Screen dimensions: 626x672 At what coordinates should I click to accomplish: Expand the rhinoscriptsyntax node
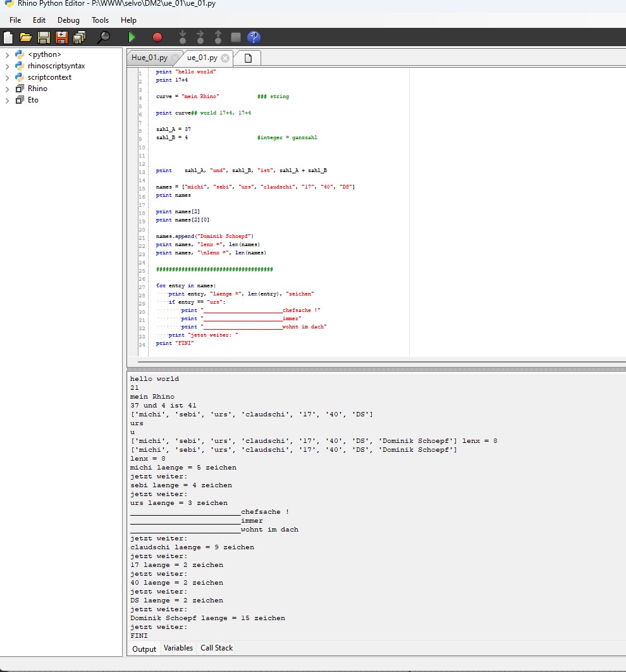coord(8,66)
